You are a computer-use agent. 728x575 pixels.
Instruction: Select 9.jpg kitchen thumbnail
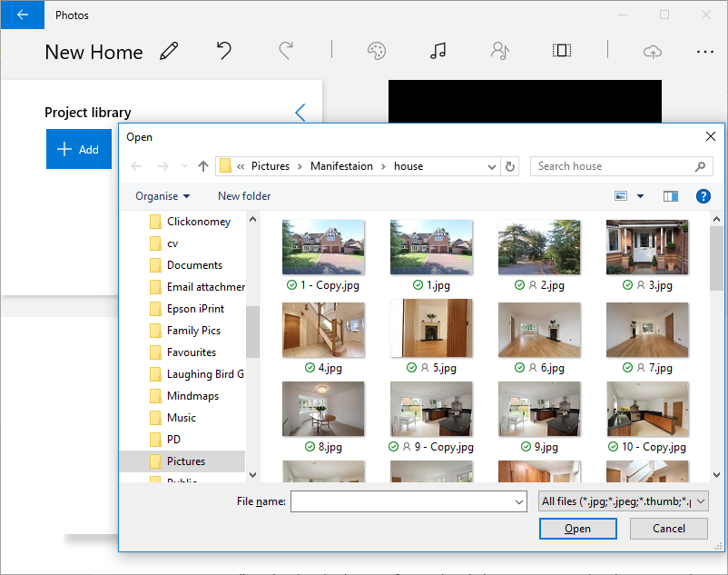pos(539,409)
